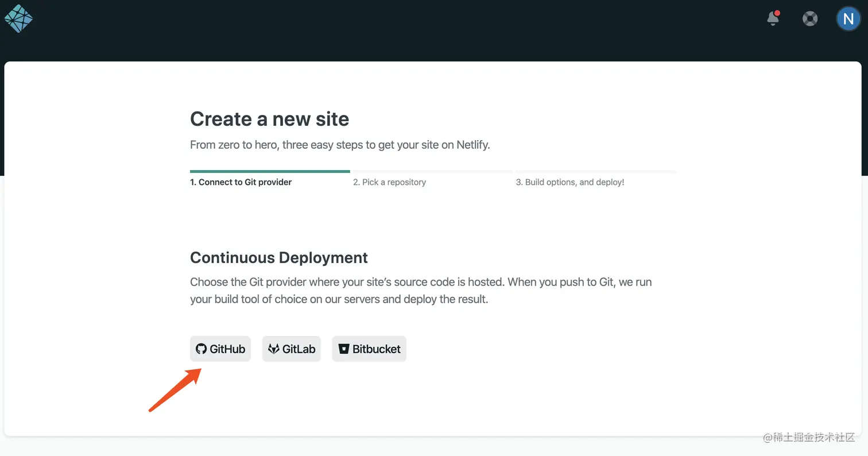Open the support lifebuoy icon
Screen dimensions: 868x456
[810, 19]
